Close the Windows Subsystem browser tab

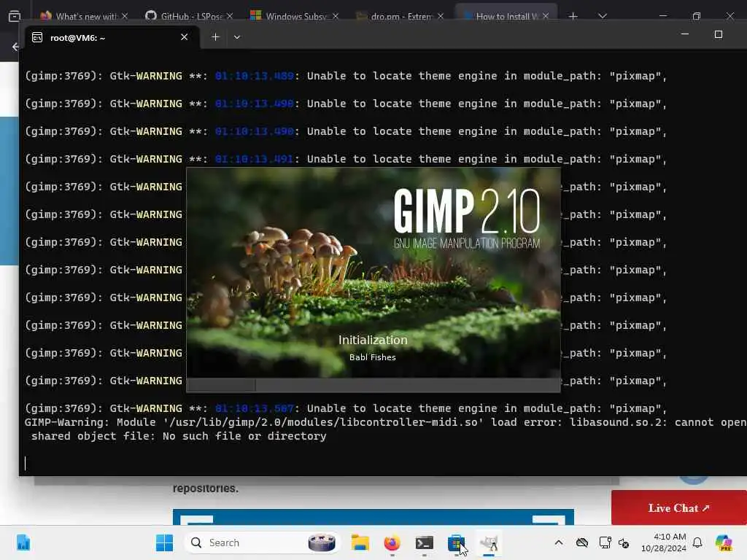(x=336, y=16)
